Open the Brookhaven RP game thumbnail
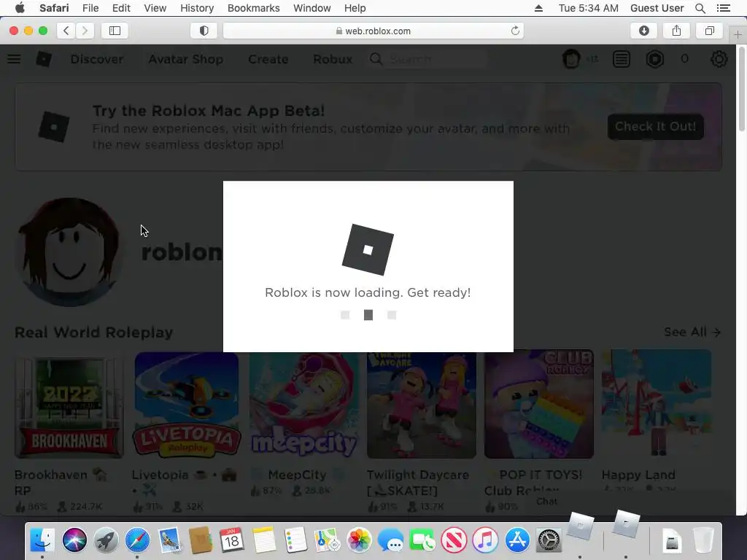This screenshot has width=747, height=560. coord(69,405)
